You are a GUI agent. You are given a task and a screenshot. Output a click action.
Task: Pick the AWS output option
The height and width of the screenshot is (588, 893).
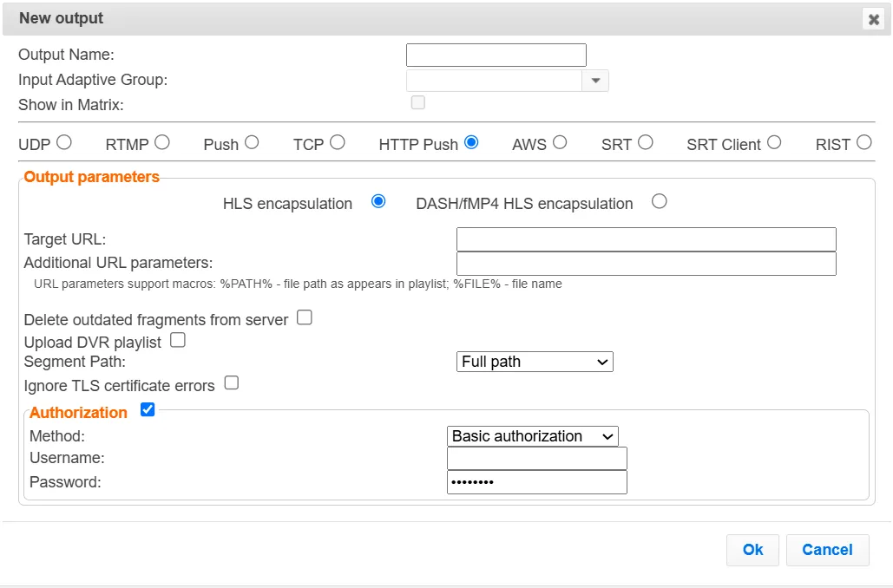tap(559, 142)
